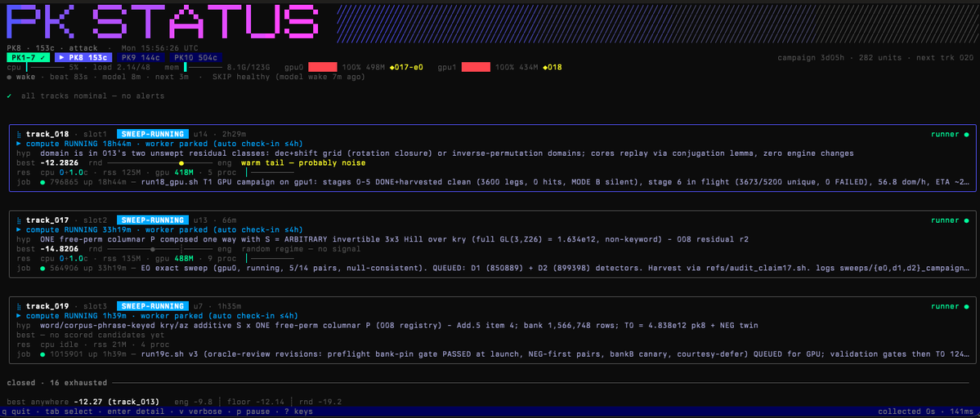The width and height of the screenshot is (980, 418).
Task: Click yellow diamond 018 gpu1 tag
Action: 553,68
